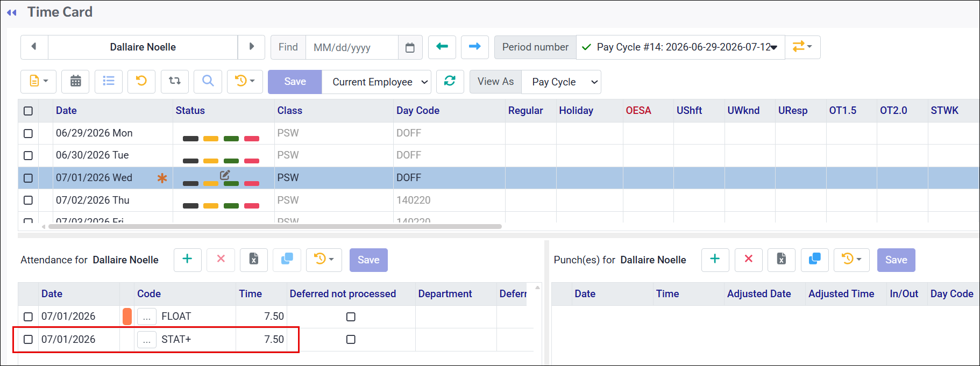Viewport: 980px width, 366px height.
Task: Export attendance to Excel icon
Action: 254,260
